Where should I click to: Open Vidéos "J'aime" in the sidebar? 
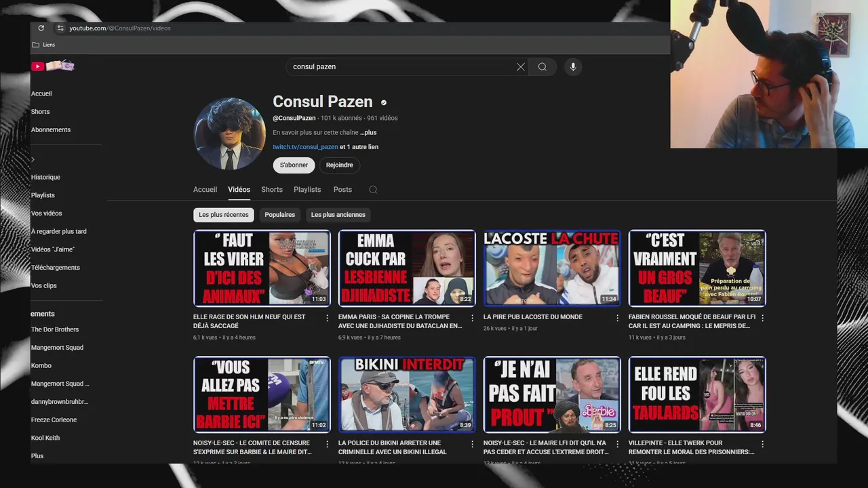(53, 249)
